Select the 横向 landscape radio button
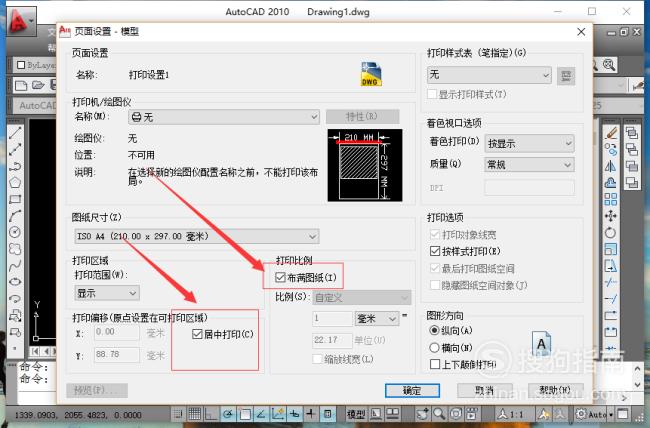650x428 pixels. click(434, 347)
